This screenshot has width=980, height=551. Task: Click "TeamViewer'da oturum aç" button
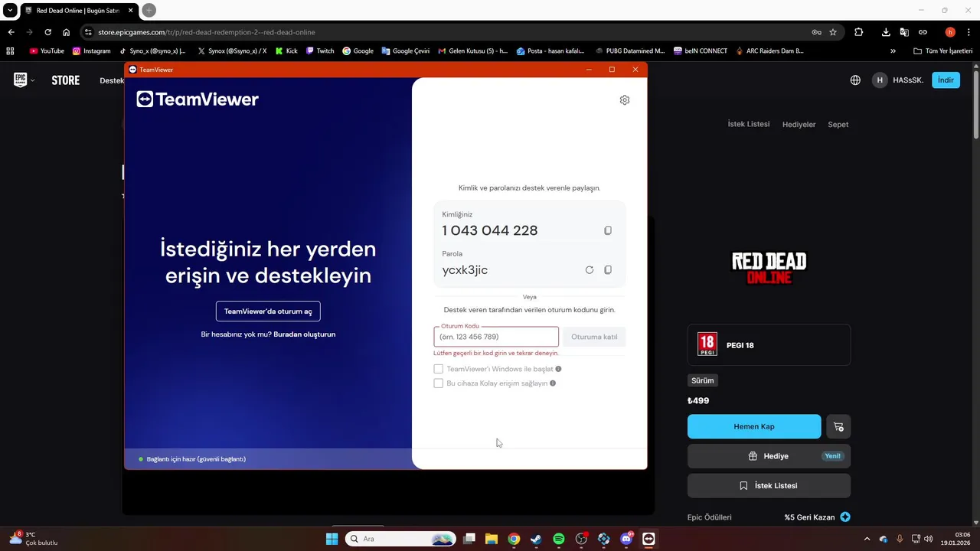point(268,311)
